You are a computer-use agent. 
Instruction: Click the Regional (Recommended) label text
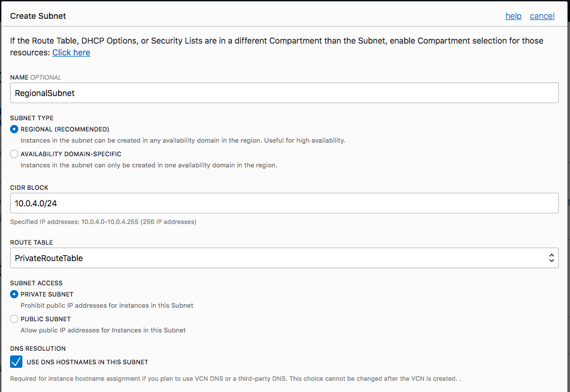(x=65, y=129)
